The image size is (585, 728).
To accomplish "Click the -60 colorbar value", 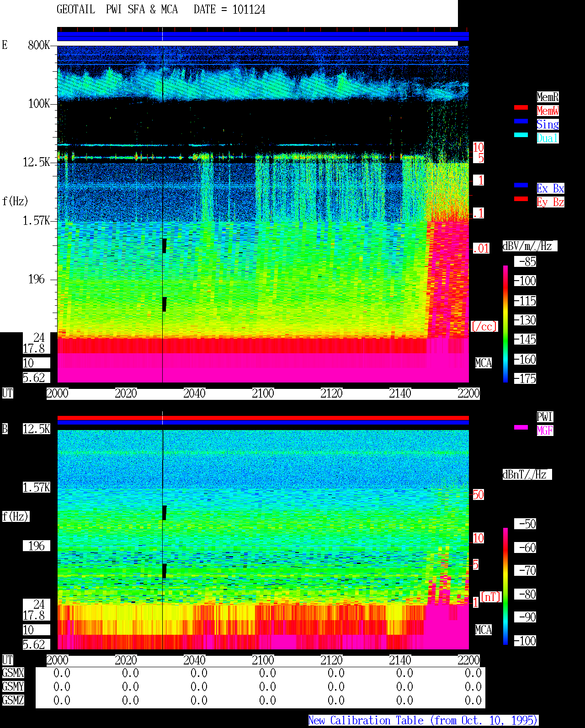I will tap(525, 547).
